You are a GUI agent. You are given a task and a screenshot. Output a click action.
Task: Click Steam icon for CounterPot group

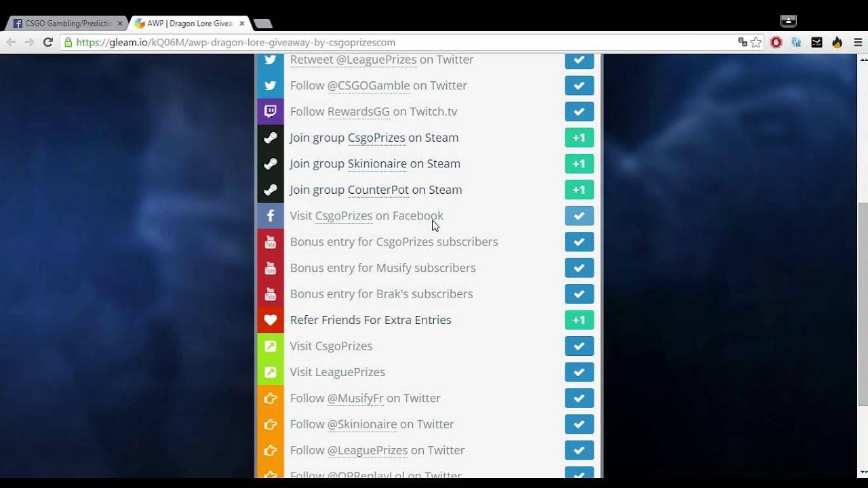pos(270,190)
